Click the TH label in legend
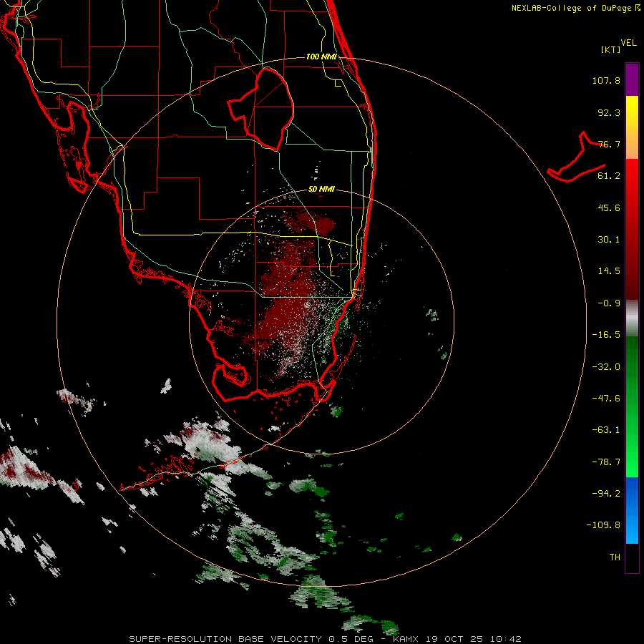 615,557
